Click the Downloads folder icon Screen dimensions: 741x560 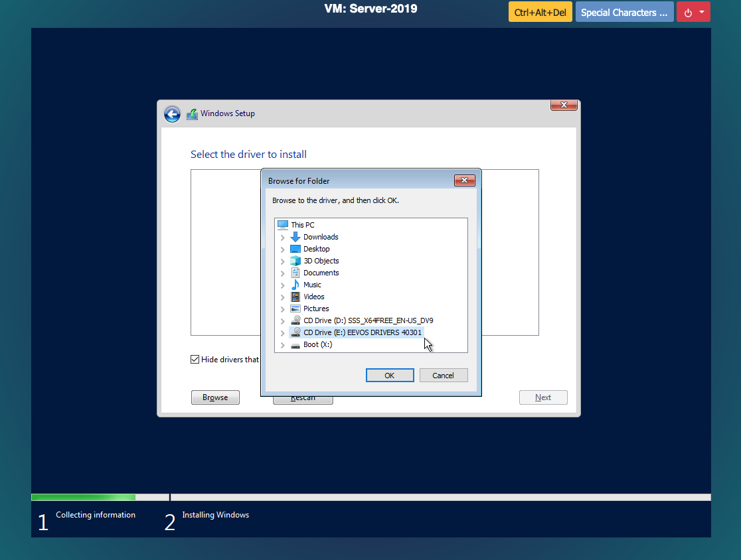[295, 237]
